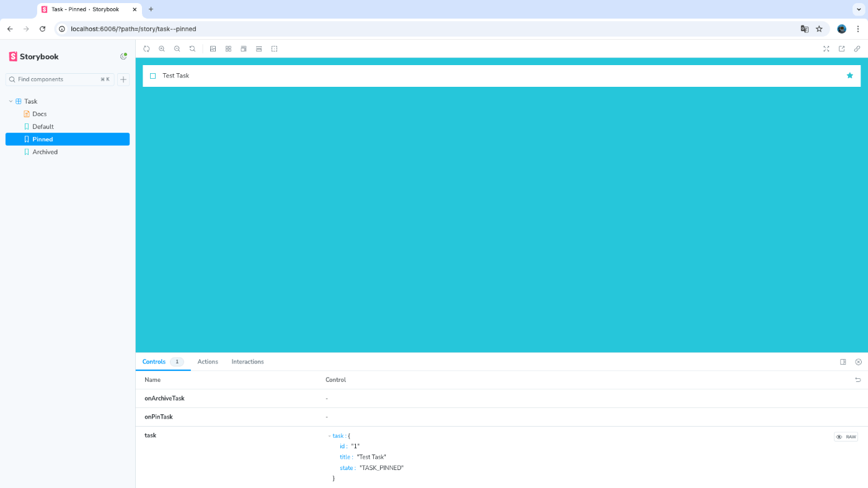This screenshot has width=868, height=488.
Task: Reset controls with the undo arrow
Action: click(858, 379)
